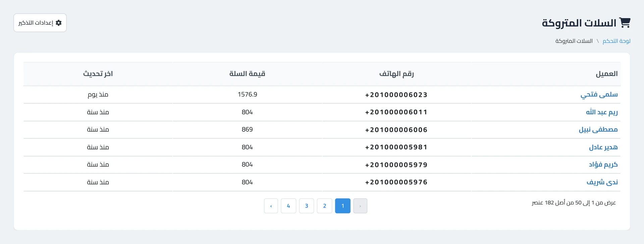Go to لوحة التحكم breadcrumb link
The height and width of the screenshot is (244, 644).
pos(616,41)
